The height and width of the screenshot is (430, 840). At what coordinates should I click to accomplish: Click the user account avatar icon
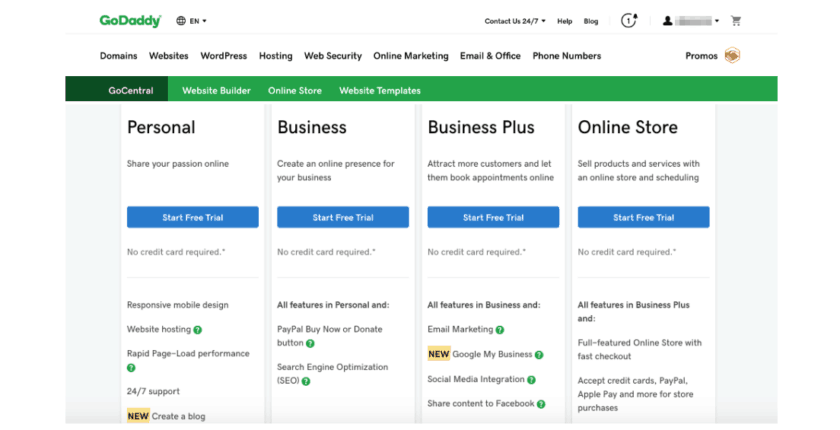tap(668, 21)
